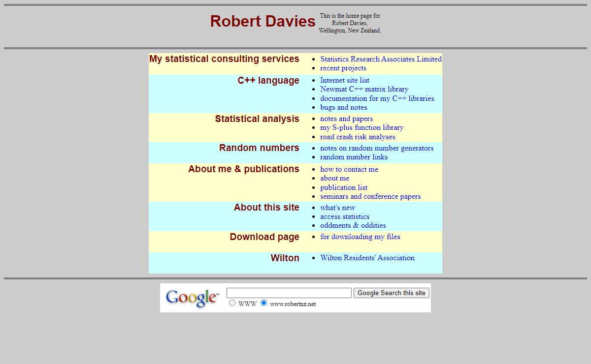Open the bugs and notes link
The image size is (591, 364).
tap(343, 107)
